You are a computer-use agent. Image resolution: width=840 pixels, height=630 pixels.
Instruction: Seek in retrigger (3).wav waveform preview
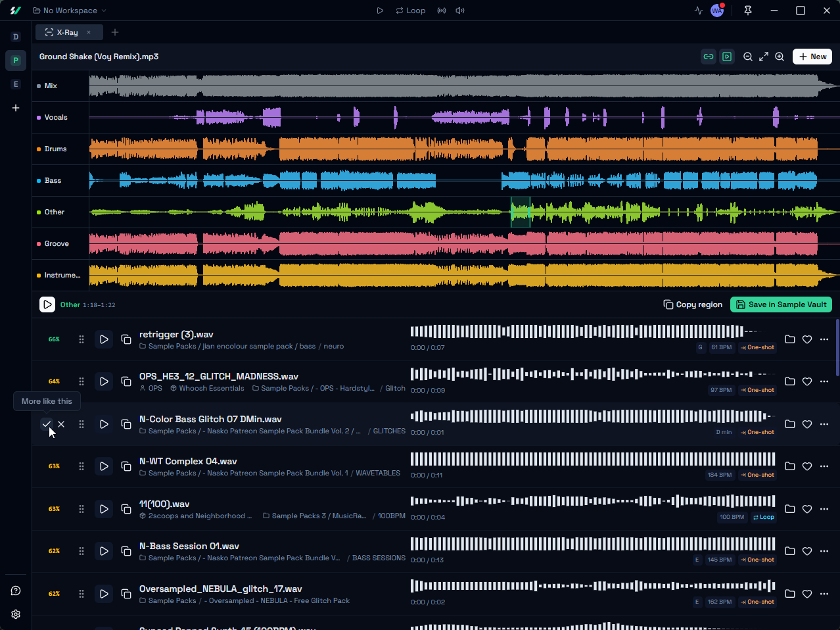pyautogui.click(x=593, y=331)
